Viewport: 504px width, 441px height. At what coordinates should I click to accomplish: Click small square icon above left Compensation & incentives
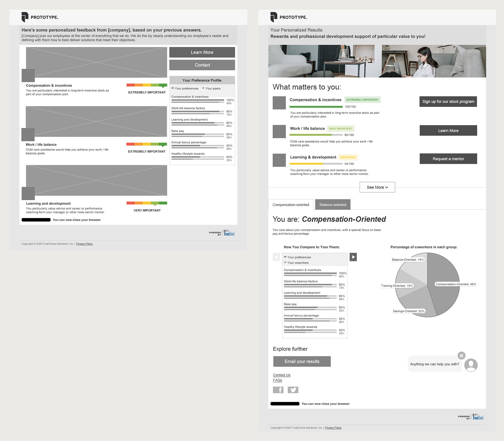(x=28, y=75)
